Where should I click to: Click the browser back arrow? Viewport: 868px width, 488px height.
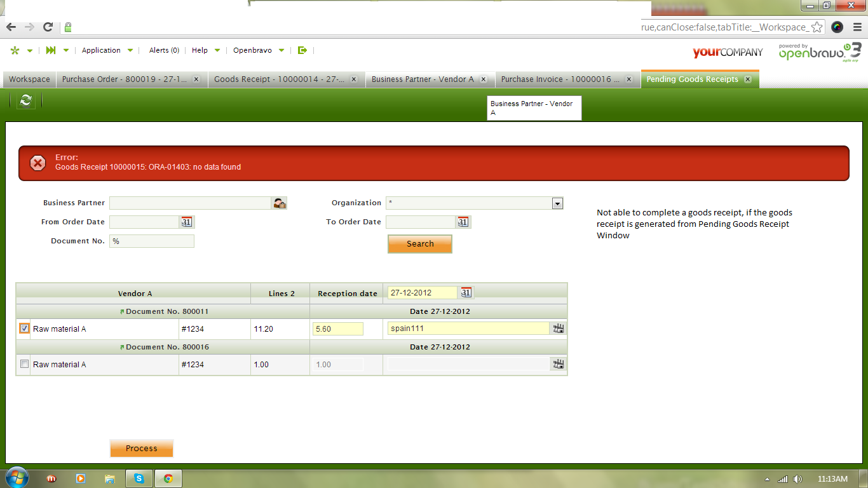11,27
